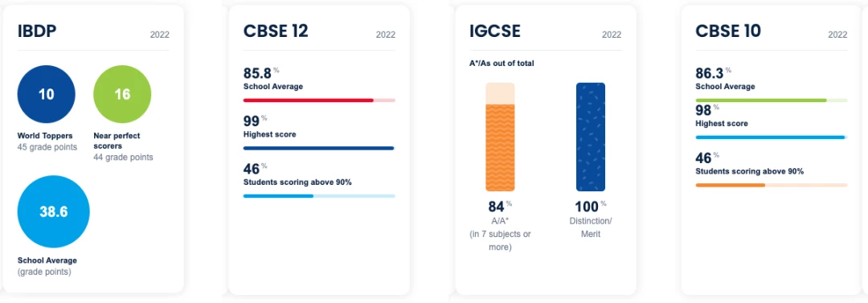
Task: Click the blue Distinction/Merit bar
Action: click(591, 137)
